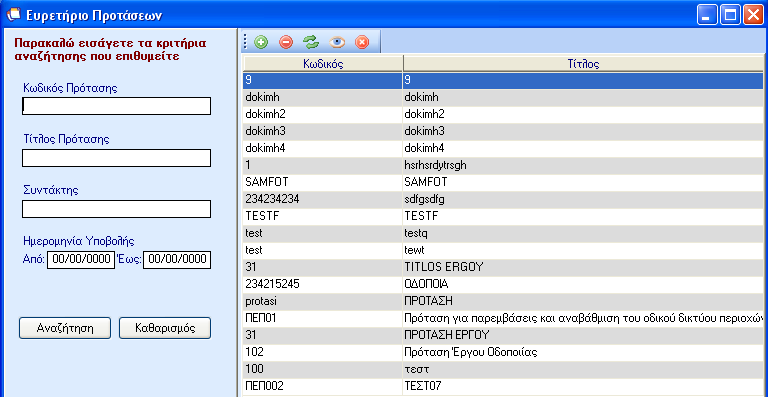
Task: Click the red remove record icon
Action: [286, 43]
